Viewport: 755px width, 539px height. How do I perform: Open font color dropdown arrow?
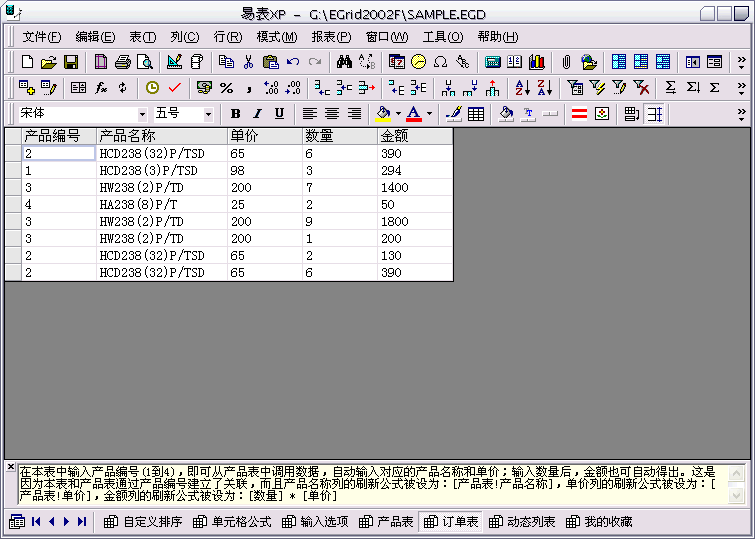pos(429,114)
